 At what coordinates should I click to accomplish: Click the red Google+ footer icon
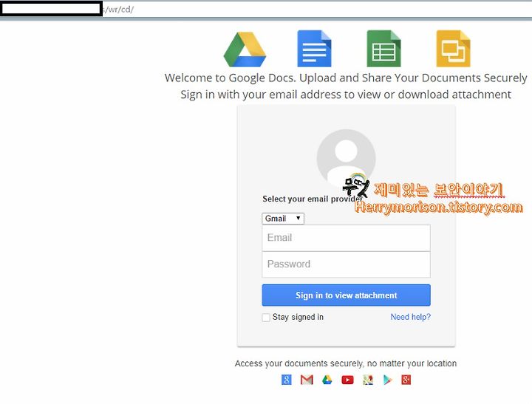tap(406, 380)
